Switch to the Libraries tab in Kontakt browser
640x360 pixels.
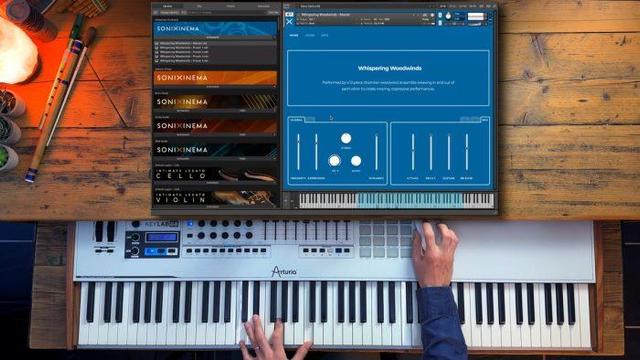(167, 6)
